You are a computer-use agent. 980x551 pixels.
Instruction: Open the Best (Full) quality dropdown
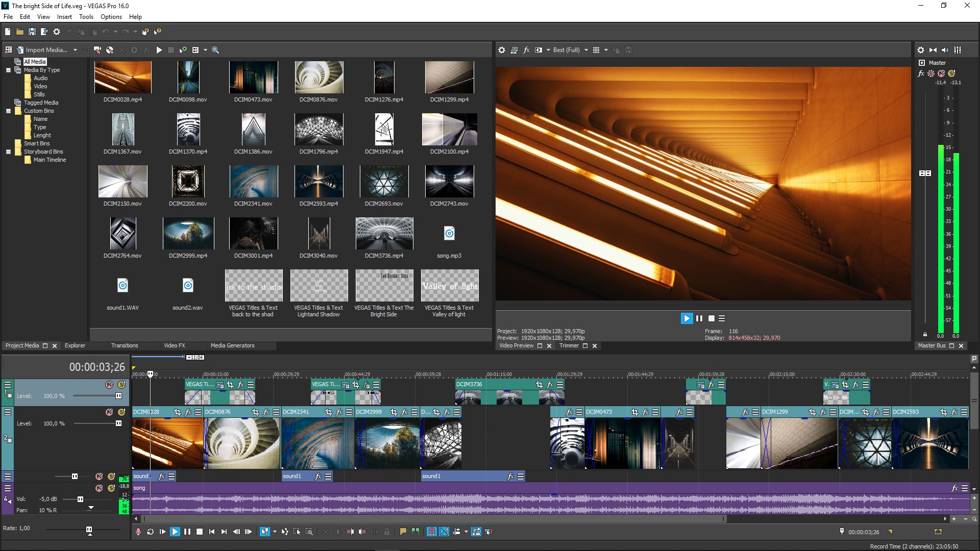(586, 50)
